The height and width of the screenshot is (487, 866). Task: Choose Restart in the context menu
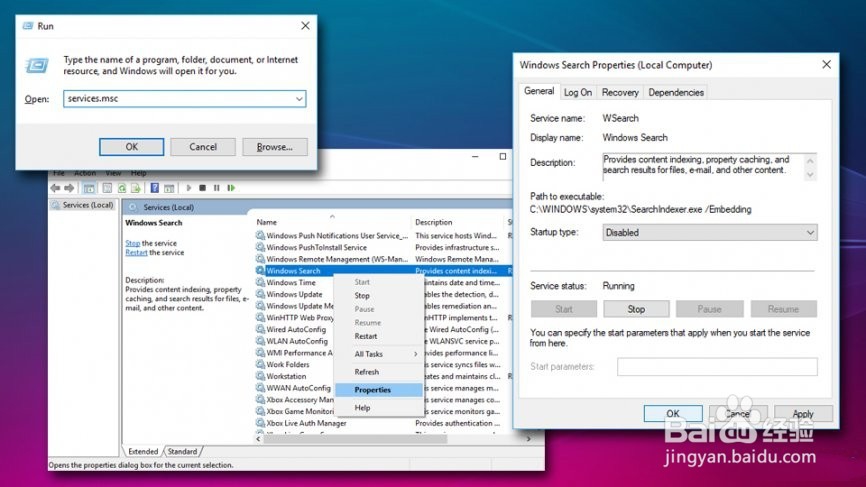[379, 336]
